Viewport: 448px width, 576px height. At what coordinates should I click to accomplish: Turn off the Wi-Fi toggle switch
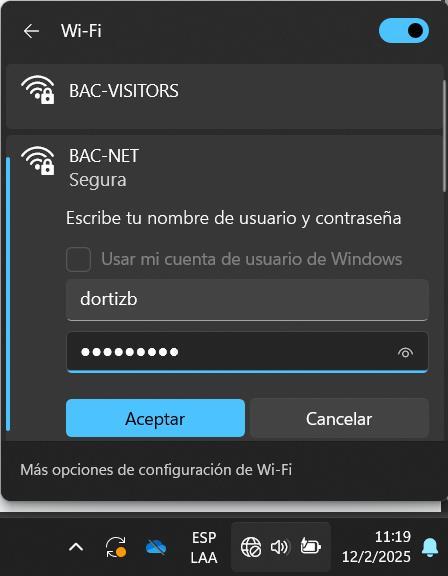[404, 31]
